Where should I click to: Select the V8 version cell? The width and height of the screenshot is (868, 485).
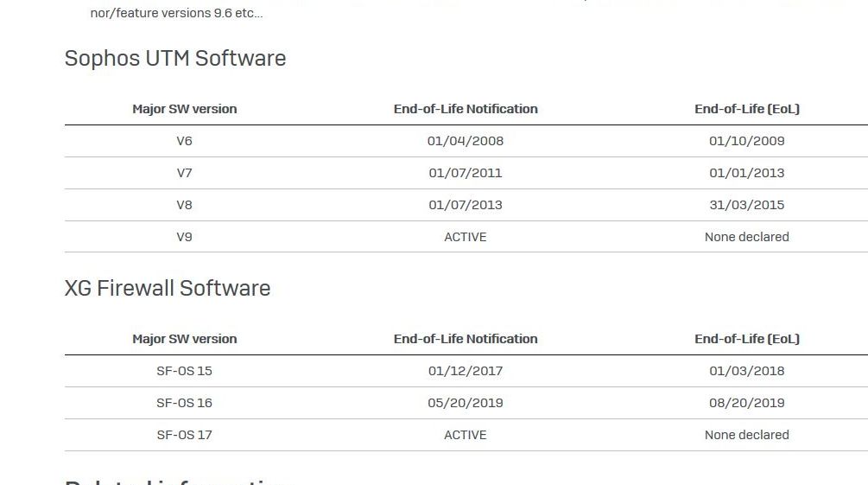tap(184, 205)
